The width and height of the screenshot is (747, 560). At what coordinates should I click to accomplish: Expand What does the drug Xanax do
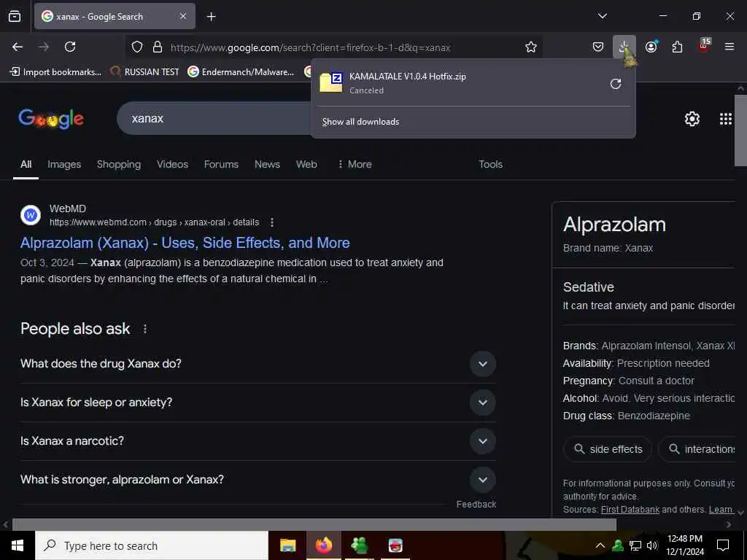pos(258,364)
